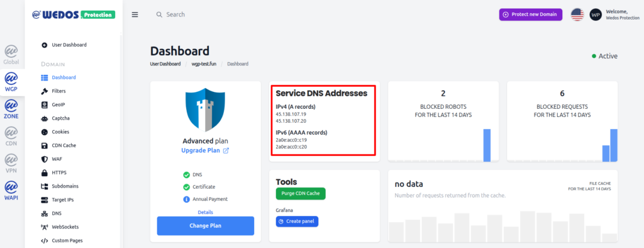
Task: Click the WAF shield icon
Action: pos(45,159)
